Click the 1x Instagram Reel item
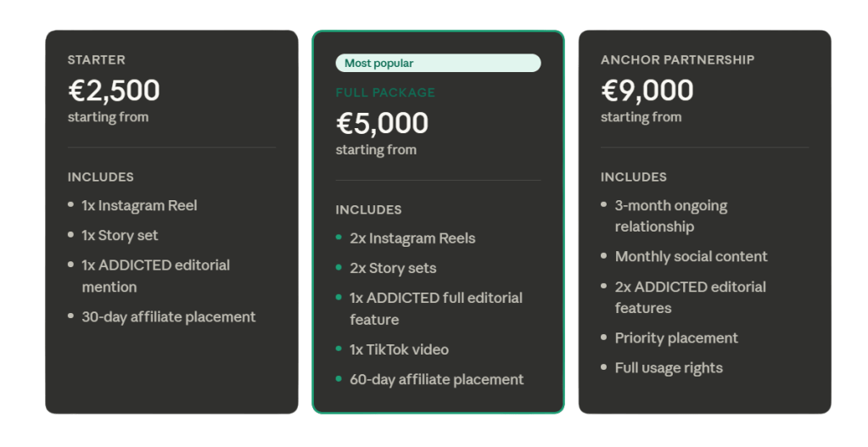The height and width of the screenshot is (447, 868). [x=139, y=205]
